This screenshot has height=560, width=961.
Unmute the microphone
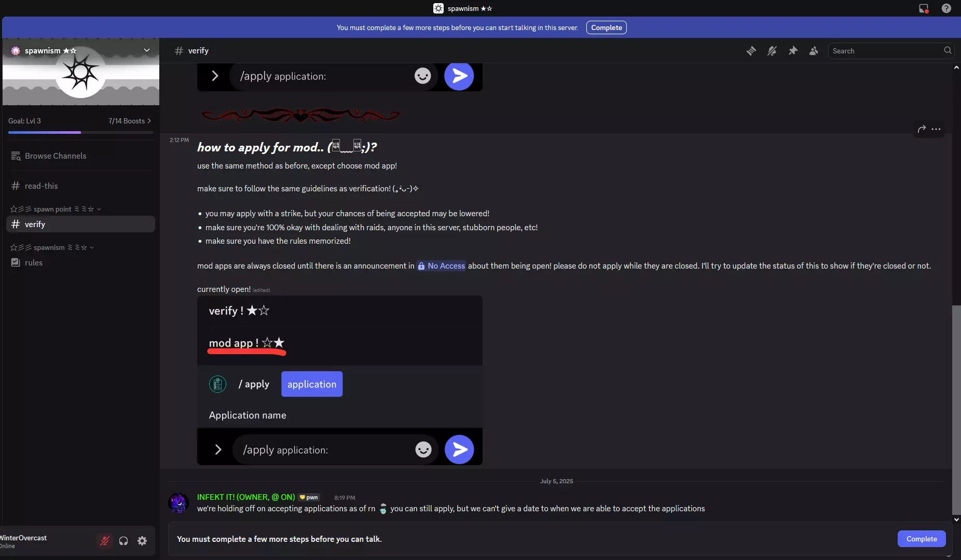pos(105,541)
